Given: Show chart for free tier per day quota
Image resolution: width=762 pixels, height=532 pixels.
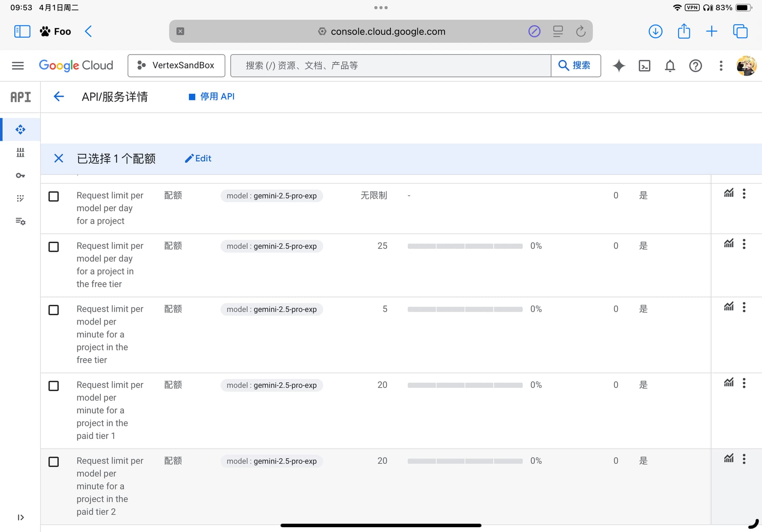Looking at the screenshot, I should click(x=729, y=244).
